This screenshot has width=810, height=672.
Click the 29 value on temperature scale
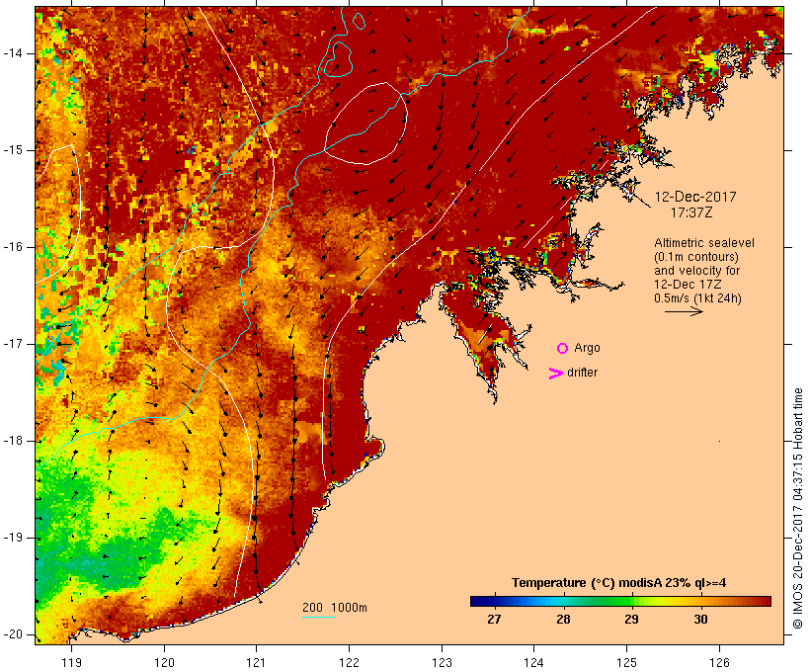pos(632,620)
